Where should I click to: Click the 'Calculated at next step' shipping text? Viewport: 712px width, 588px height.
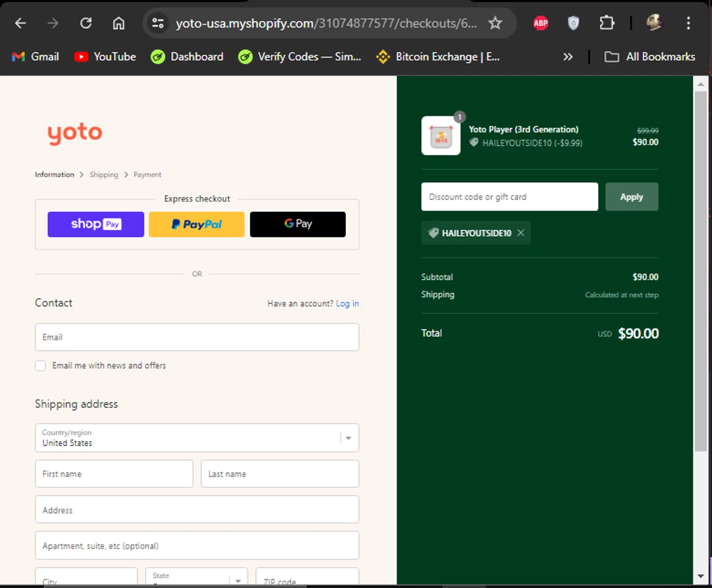tap(622, 295)
